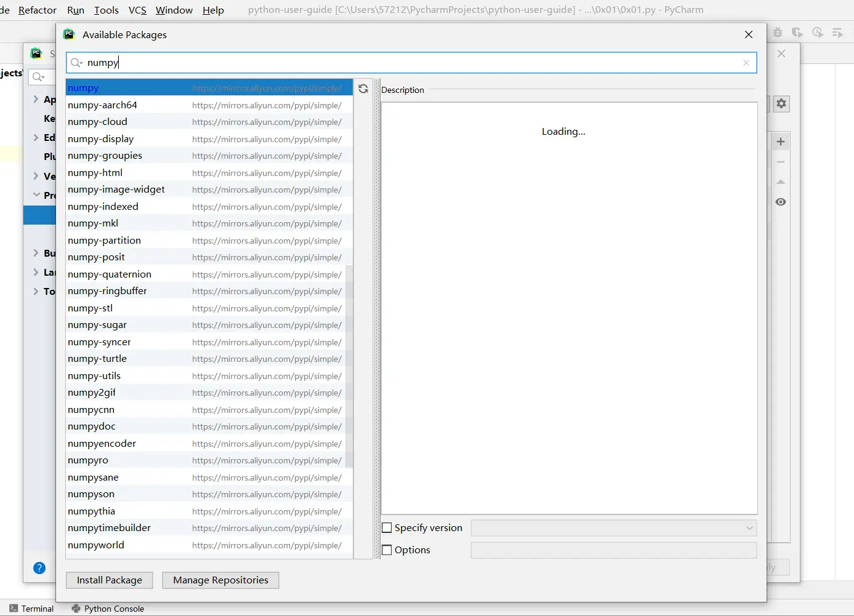Select numpy-turtle package
The image size is (854, 616).
click(209, 359)
